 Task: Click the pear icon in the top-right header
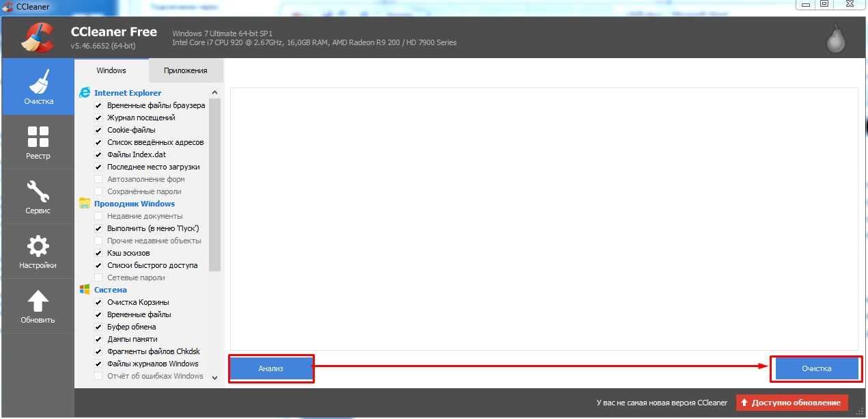pos(836,39)
